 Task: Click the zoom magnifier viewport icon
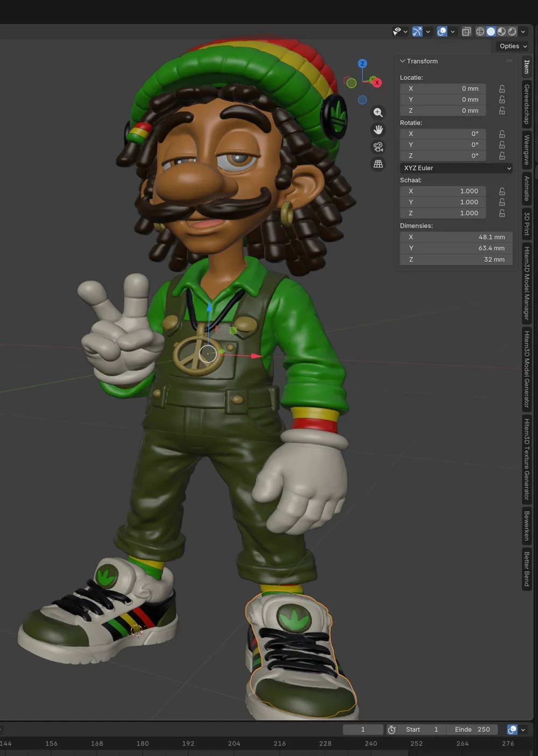[378, 112]
